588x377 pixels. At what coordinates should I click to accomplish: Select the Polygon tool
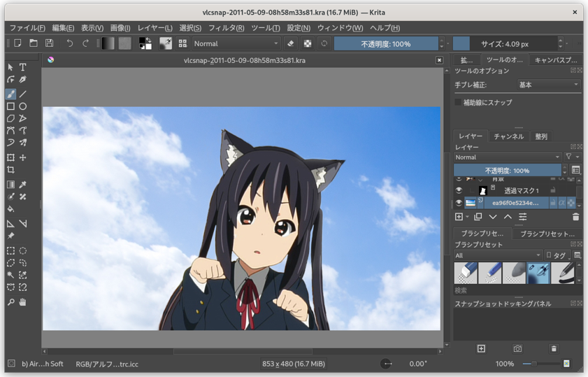10,118
